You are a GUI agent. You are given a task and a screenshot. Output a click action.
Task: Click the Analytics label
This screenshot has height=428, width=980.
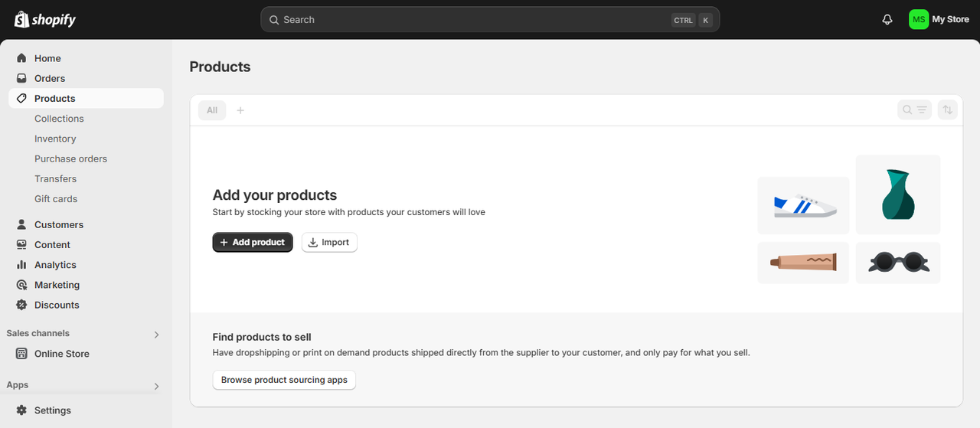[55, 264]
